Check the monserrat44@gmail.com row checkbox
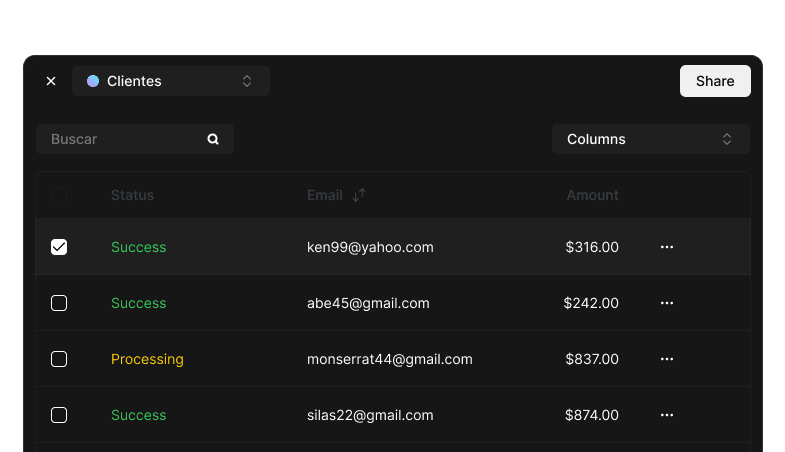Image resolution: width=785 pixels, height=452 pixels. 59,359
